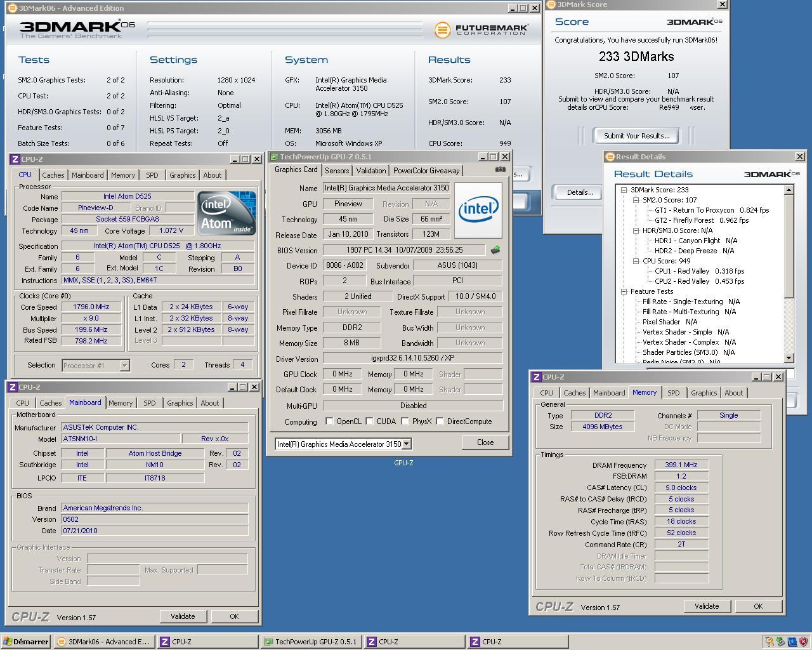Switch to the Caches tab in top CPU-Z
The image size is (812, 650).
tap(53, 175)
